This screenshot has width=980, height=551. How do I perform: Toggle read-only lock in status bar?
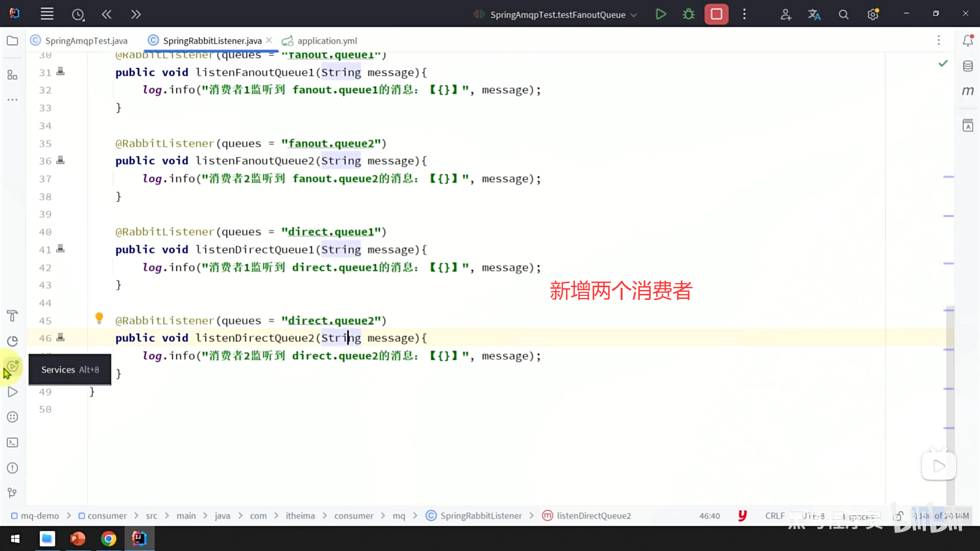898,516
